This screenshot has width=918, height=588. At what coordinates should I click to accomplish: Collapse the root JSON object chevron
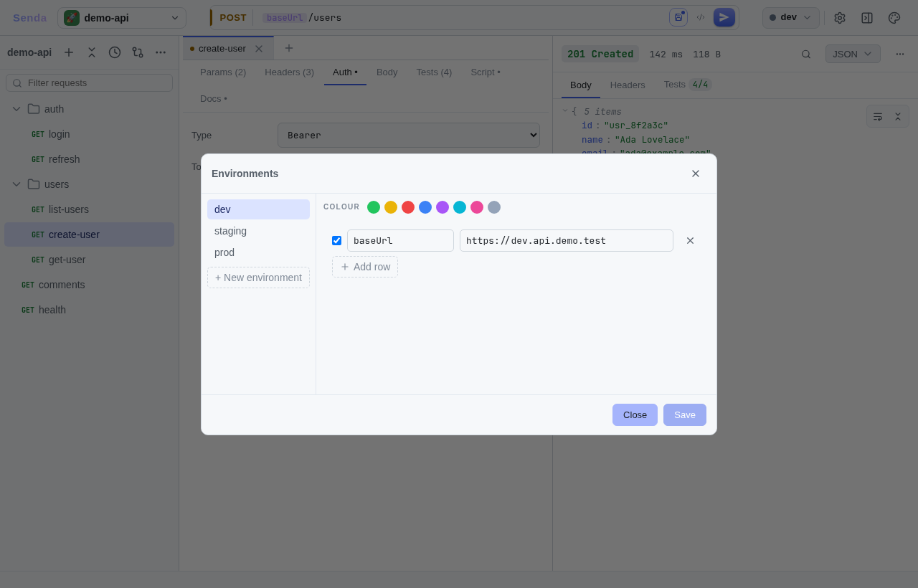pos(565,111)
